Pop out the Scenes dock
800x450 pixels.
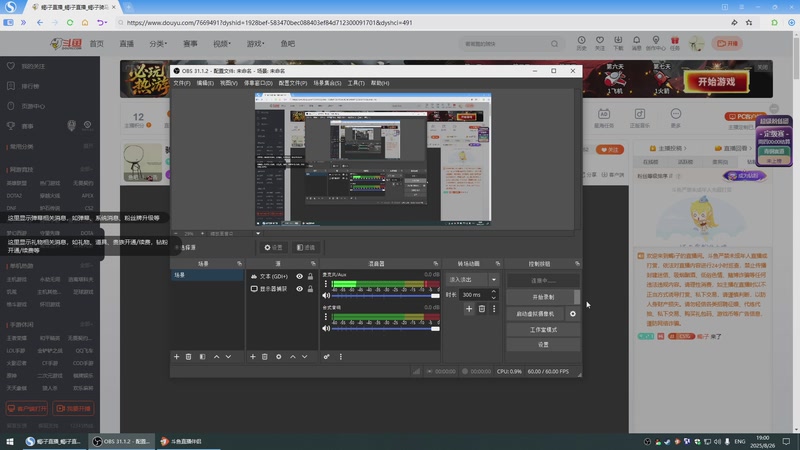click(239, 264)
